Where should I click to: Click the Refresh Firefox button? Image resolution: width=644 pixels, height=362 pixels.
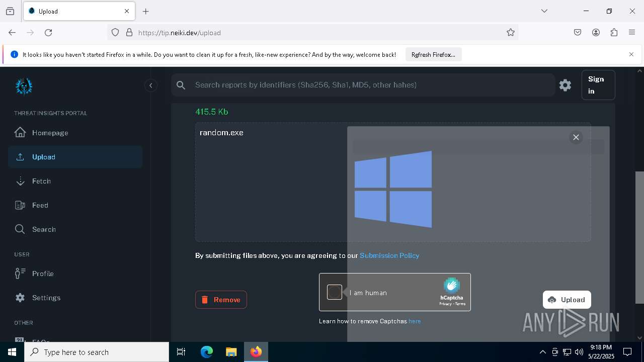tap(433, 55)
